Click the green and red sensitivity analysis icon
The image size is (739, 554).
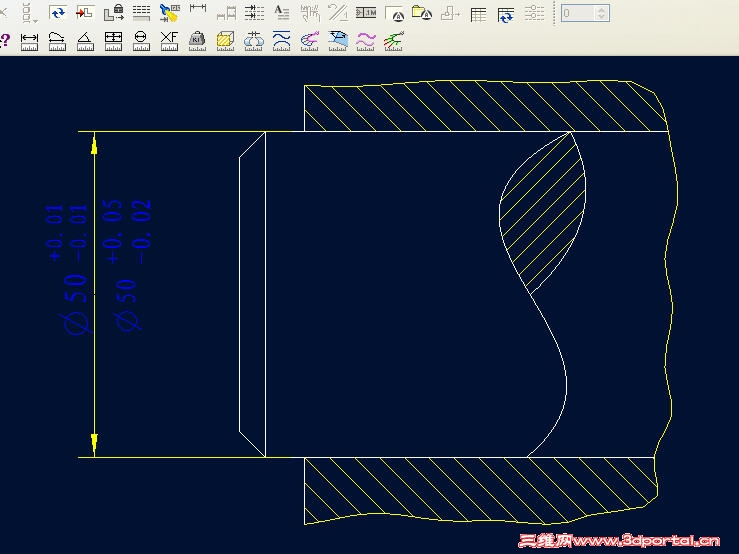pos(394,41)
